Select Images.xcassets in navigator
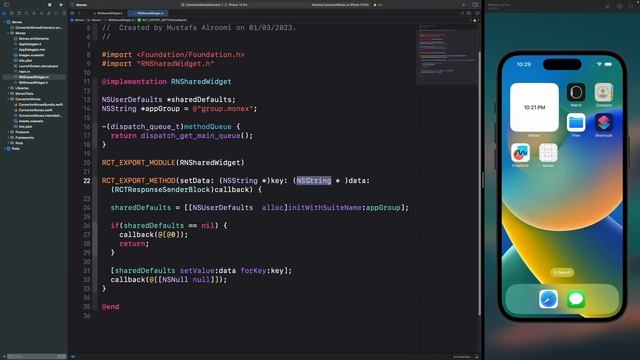 point(31,55)
